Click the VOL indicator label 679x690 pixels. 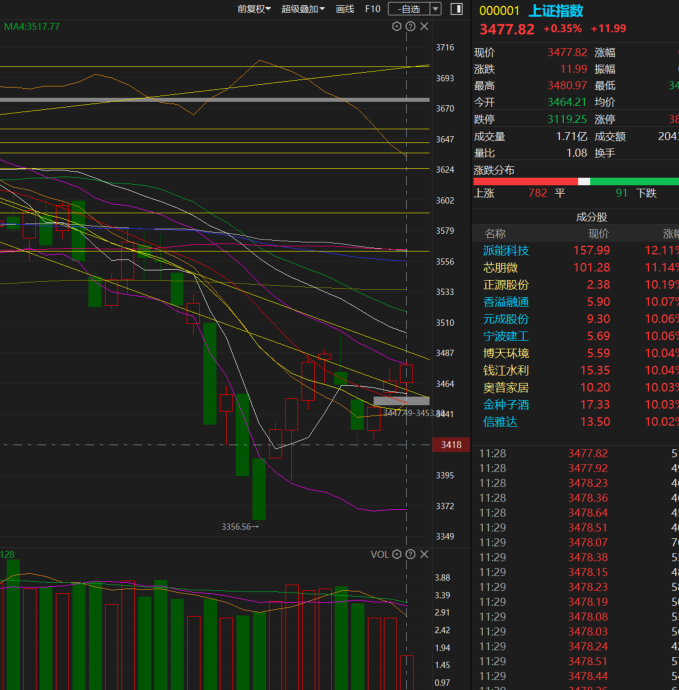(379, 554)
